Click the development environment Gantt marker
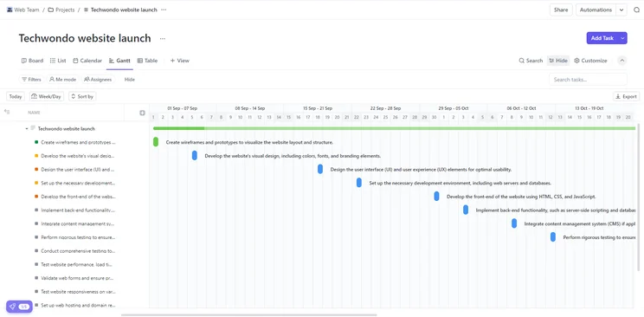The image size is (644, 317). coord(359,183)
